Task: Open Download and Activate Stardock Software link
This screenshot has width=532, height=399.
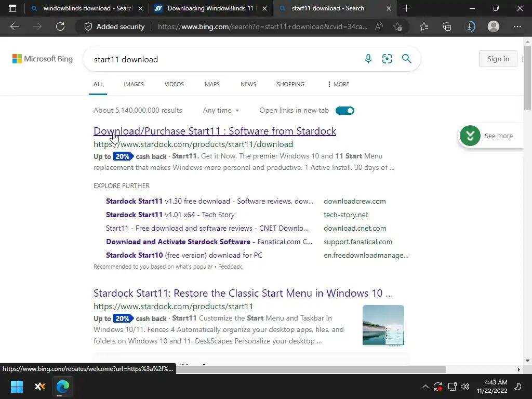Action: [x=209, y=242]
